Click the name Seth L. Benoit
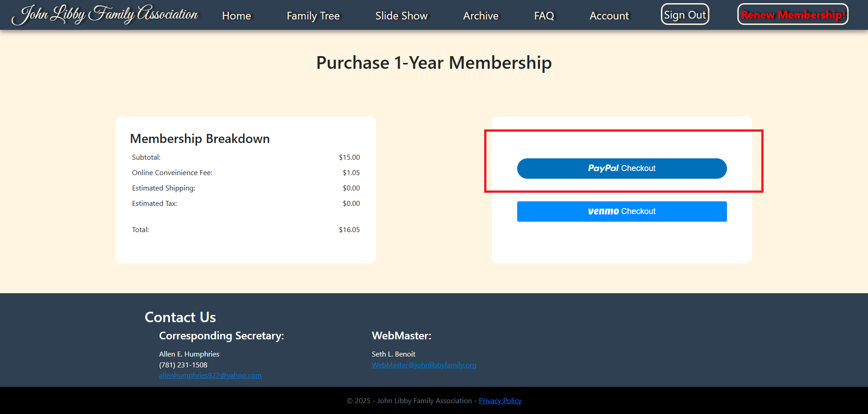 point(393,354)
